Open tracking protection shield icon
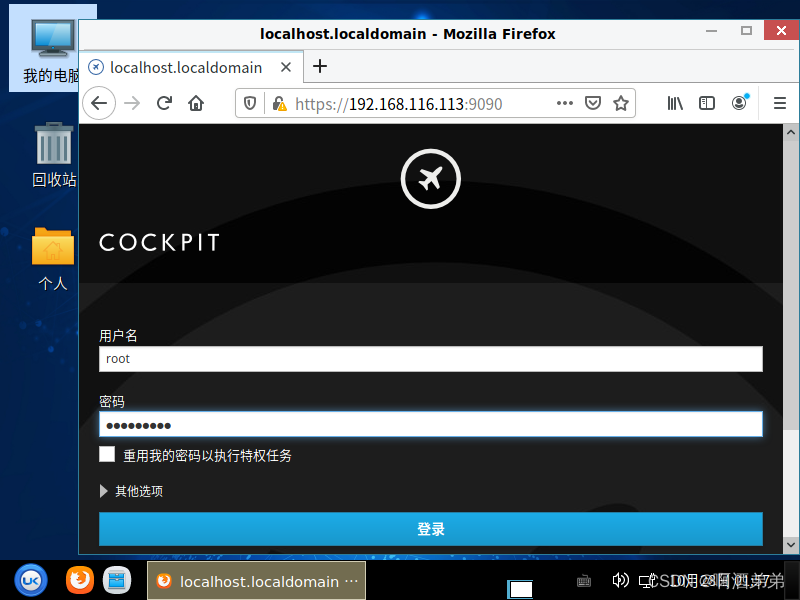Screen dimensions: 800x600 (x=249, y=104)
